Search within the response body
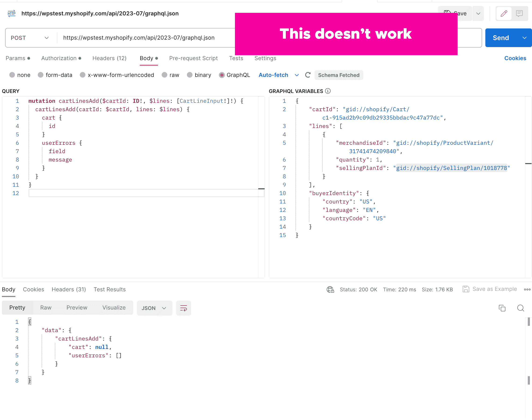This screenshot has height=420, width=532. click(x=521, y=308)
